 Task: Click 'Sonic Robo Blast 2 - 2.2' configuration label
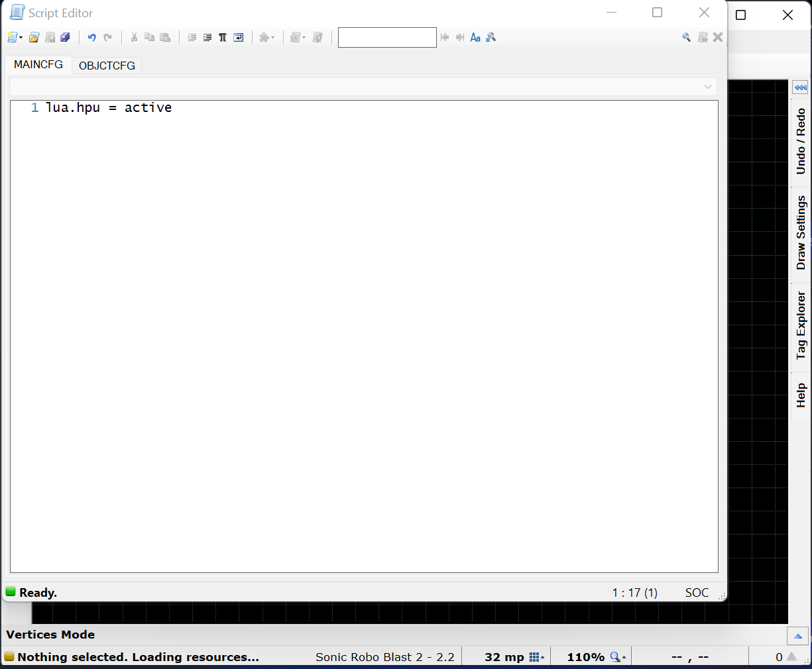click(x=385, y=657)
